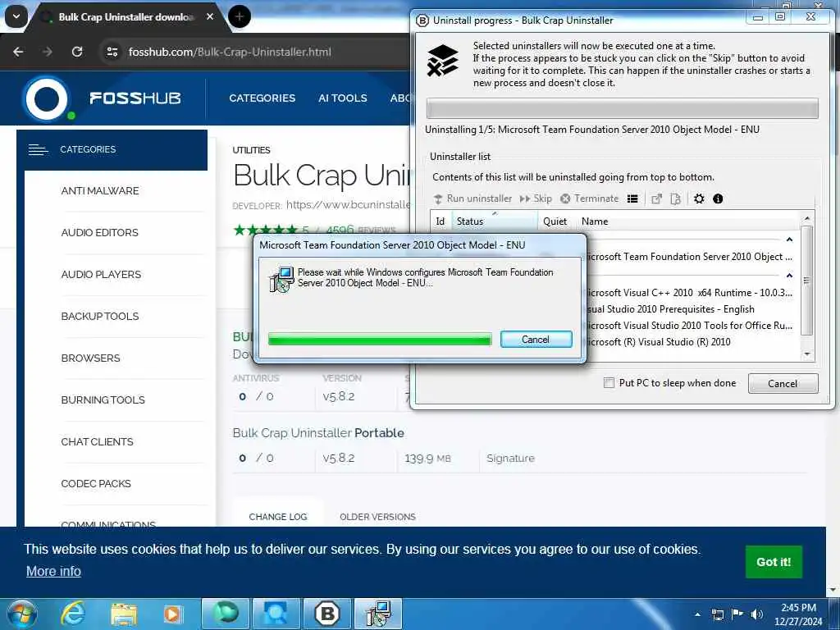Open the AUDIO EDITORS category
Screen dimensions: 840x630
(99, 232)
